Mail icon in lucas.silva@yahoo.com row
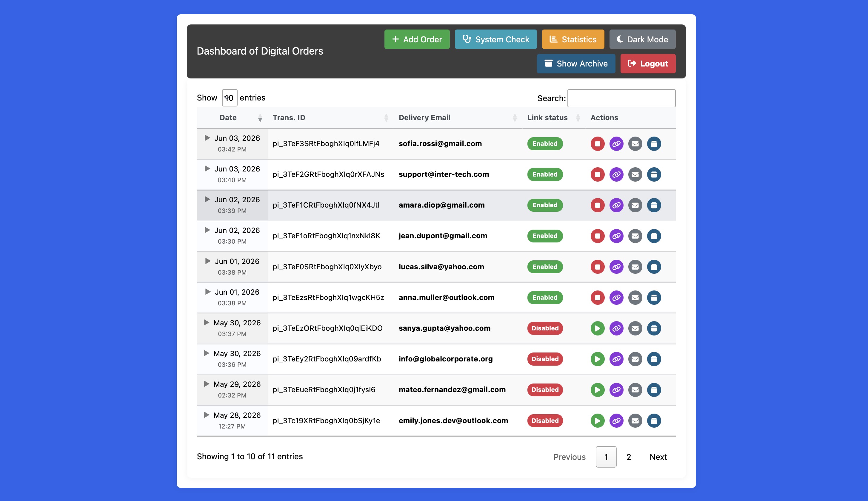The height and width of the screenshot is (501, 868). pos(635,267)
